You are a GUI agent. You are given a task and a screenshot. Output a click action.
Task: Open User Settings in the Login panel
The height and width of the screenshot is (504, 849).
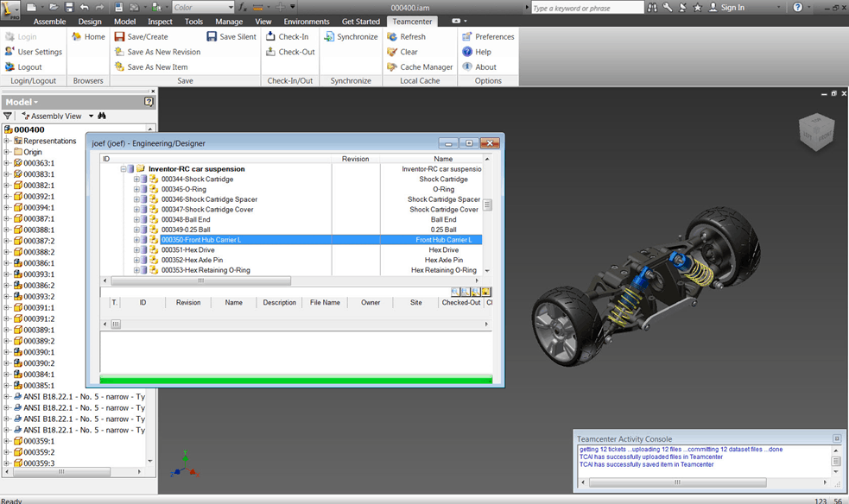click(x=38, y=52)
